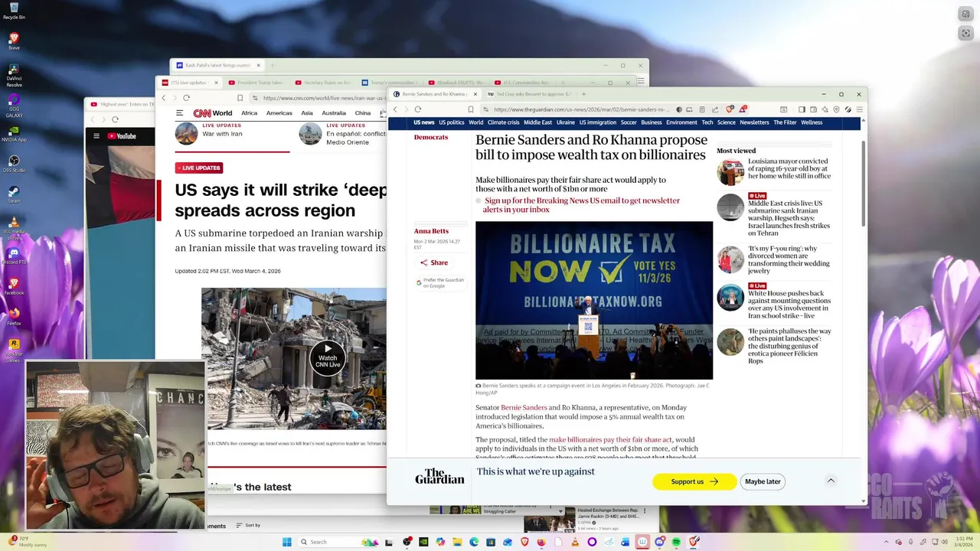Image resolution: width=980 pixels, height=551 pixels.
Task: Open the Breaking News US email signup link
Action: [x=581, y=205]
